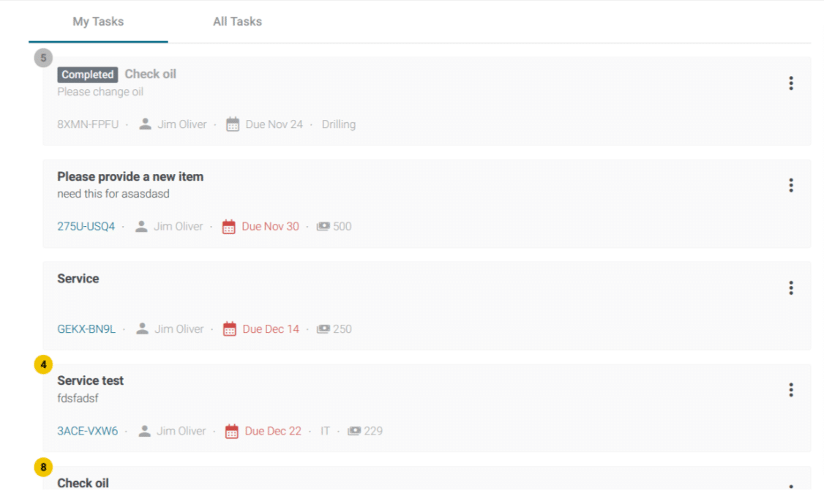Select the My Tasks tab
Viewport: 824px width, 504px height.
(98, 21)
